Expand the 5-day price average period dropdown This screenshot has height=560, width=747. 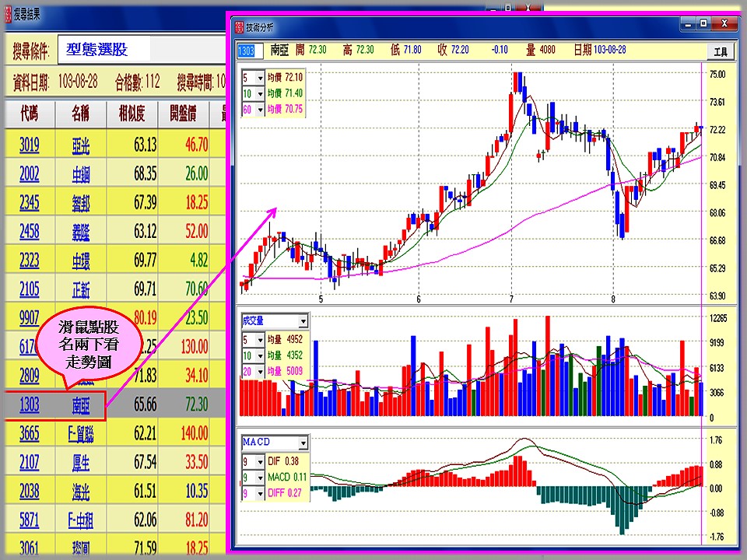[260, 78]
